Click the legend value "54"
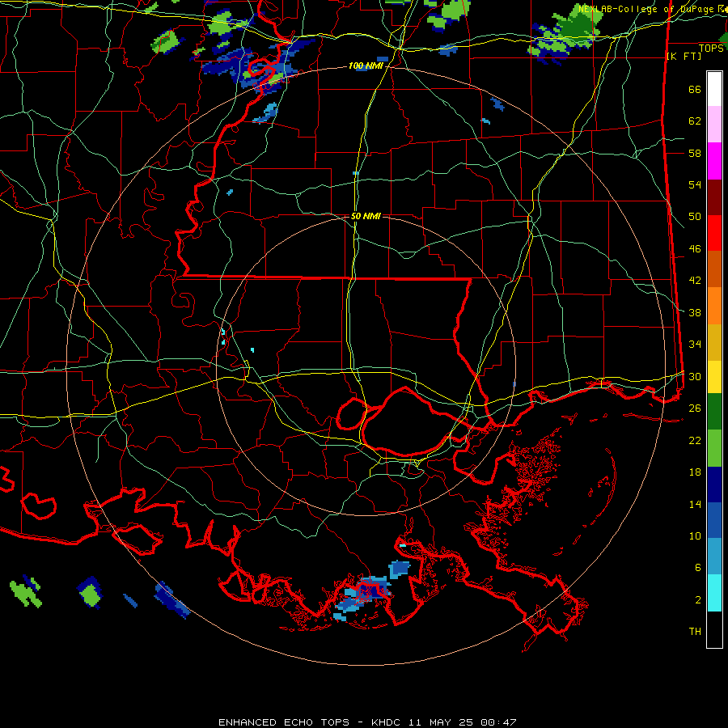728x728 pixels. 695,184
